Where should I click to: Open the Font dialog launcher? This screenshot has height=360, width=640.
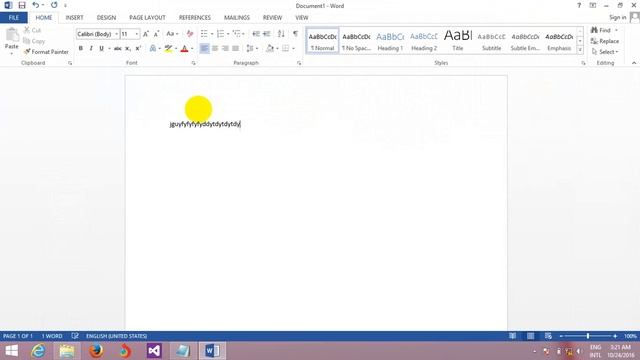pos(193,63)
